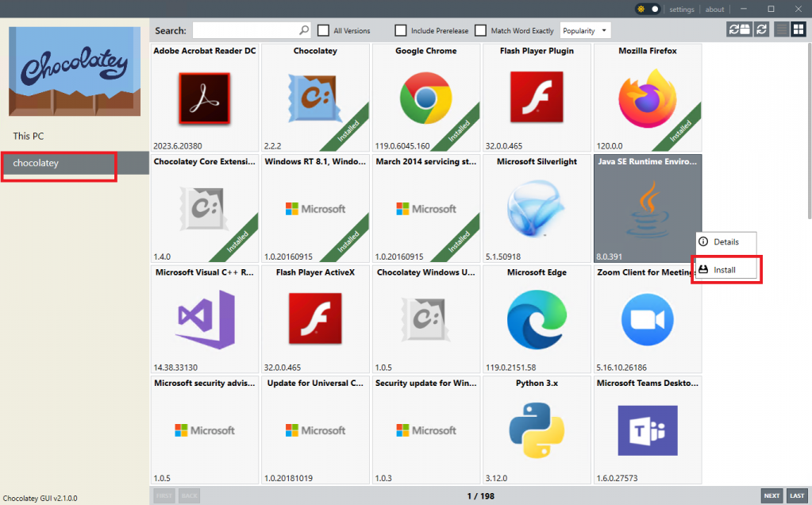
Task: Select the Flash Player Plugin icon
Action: (x=537, y=98)
